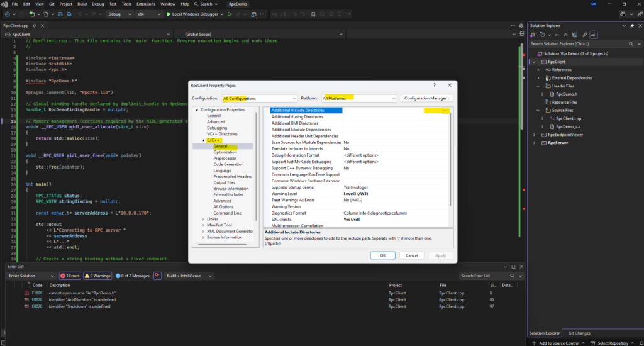Viewport: 644px width, 346px height.
Task: Click the Save All toolbar icon
Action: click(x=69, y=14)
